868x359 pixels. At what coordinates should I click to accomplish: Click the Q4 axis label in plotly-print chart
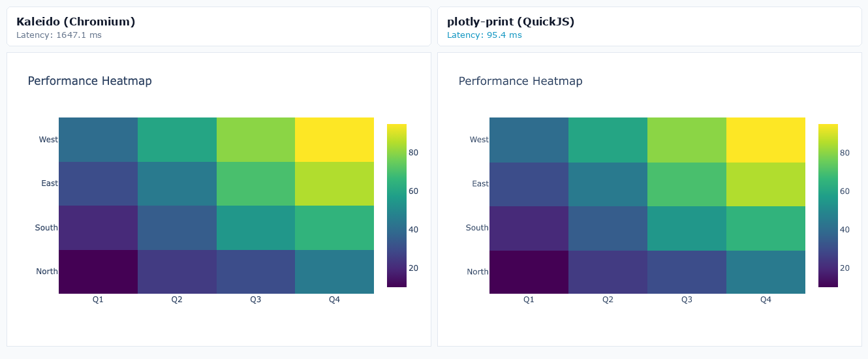766,300
